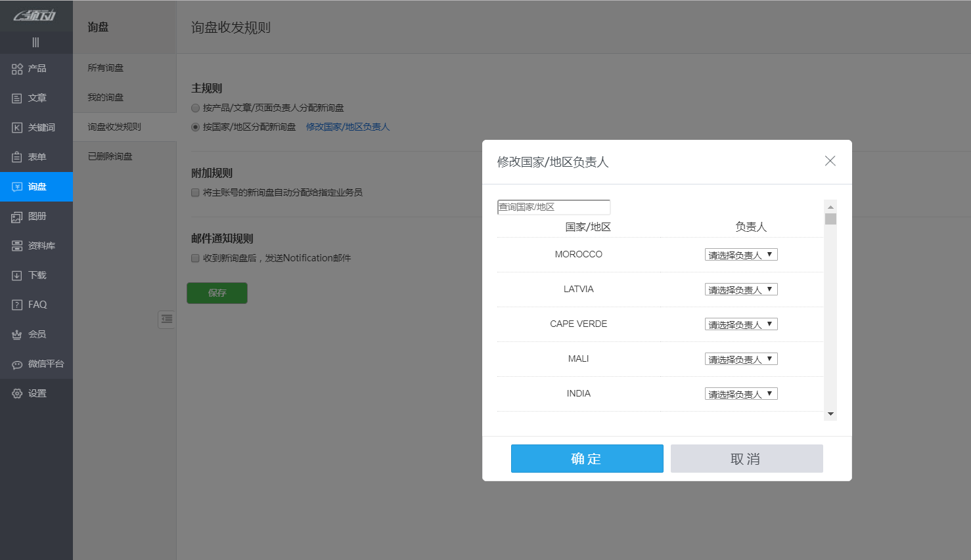This screenshot has width=971, height=560.
Task: Open the 负责人 dropdown for INDIA
Action: (741, 394)
